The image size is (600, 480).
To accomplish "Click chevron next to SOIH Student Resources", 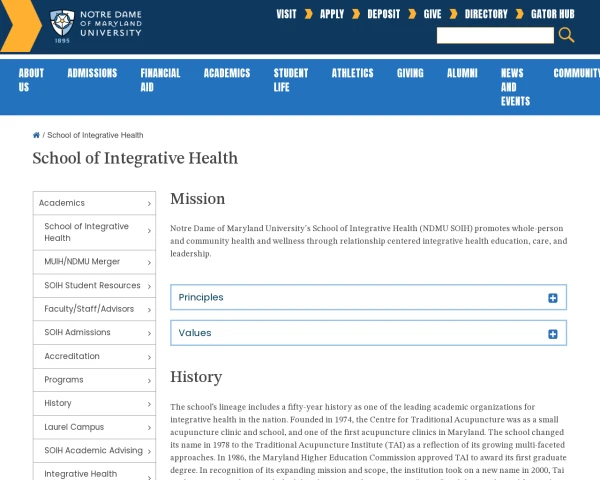I will (149, 286).
